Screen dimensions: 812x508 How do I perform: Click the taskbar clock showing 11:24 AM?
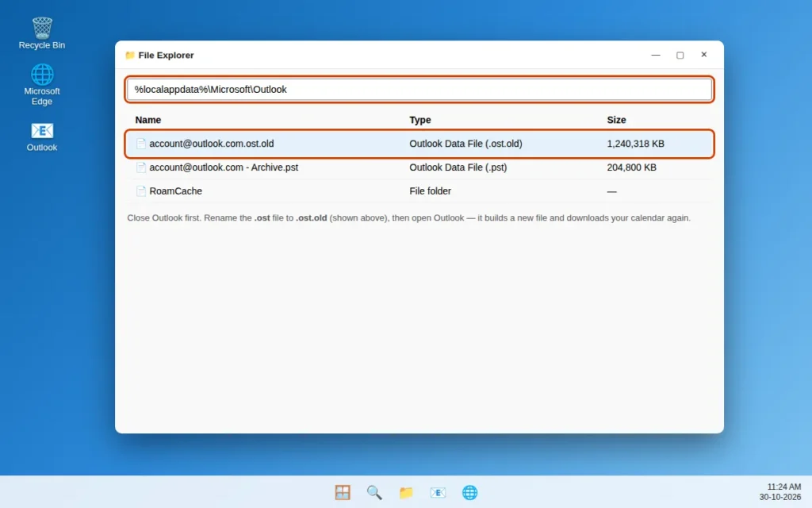click(x=783, y=487)
